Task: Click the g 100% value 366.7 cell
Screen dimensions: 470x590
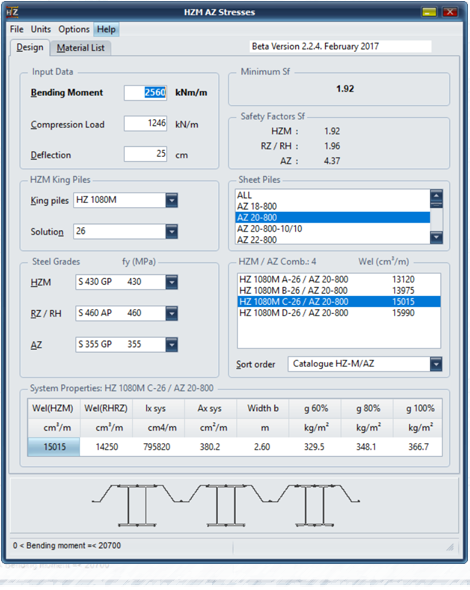Action: (418, 447)
